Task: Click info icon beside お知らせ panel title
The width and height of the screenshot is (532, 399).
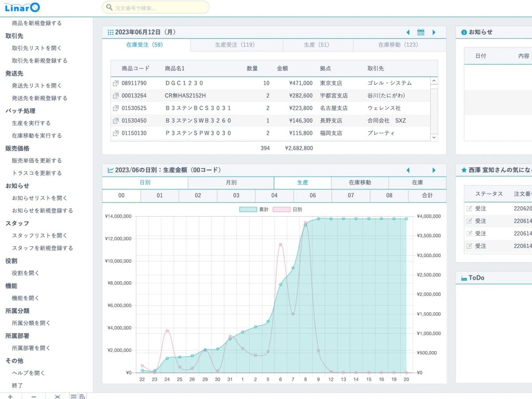Action: click(x=464, y=32)
